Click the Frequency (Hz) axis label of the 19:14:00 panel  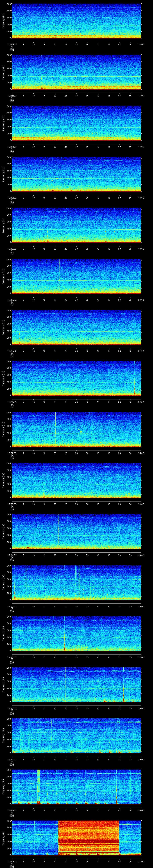click(3, 21)
